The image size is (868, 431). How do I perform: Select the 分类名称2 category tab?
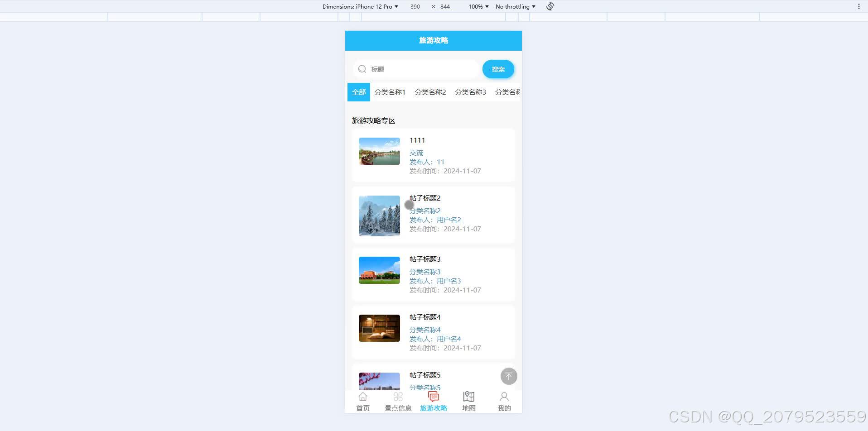point(430,92)
